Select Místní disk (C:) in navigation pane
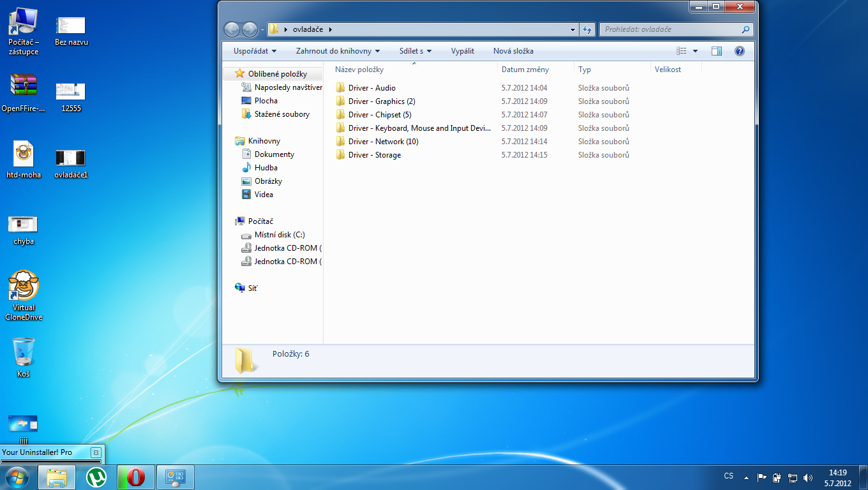 tap(280, 235)
